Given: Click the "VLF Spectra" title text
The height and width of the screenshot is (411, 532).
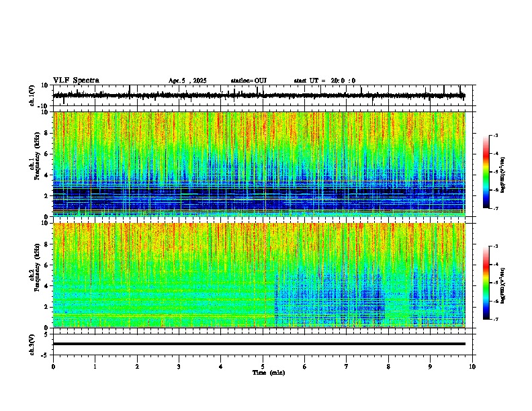Looking at the screenshot, I should click(76, 81).
